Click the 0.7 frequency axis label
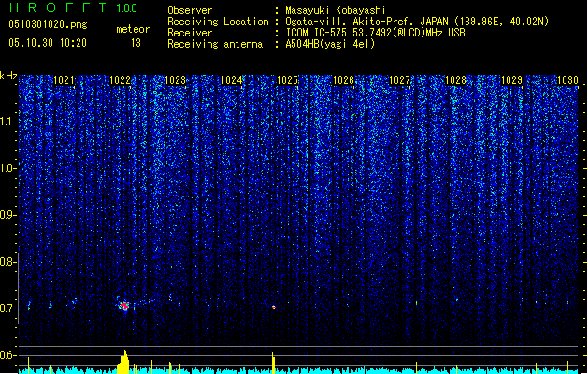Screen dimensions: 588x374 tap(8, 309)
